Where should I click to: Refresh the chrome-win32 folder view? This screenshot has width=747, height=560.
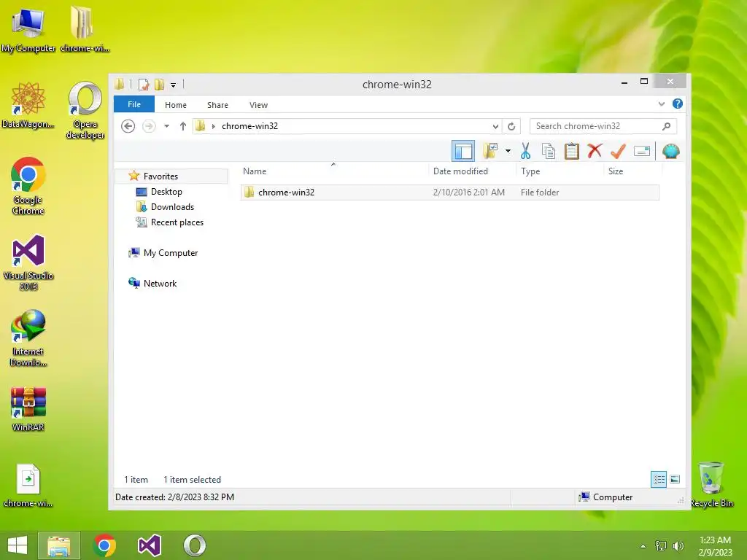tap(511, 126)
